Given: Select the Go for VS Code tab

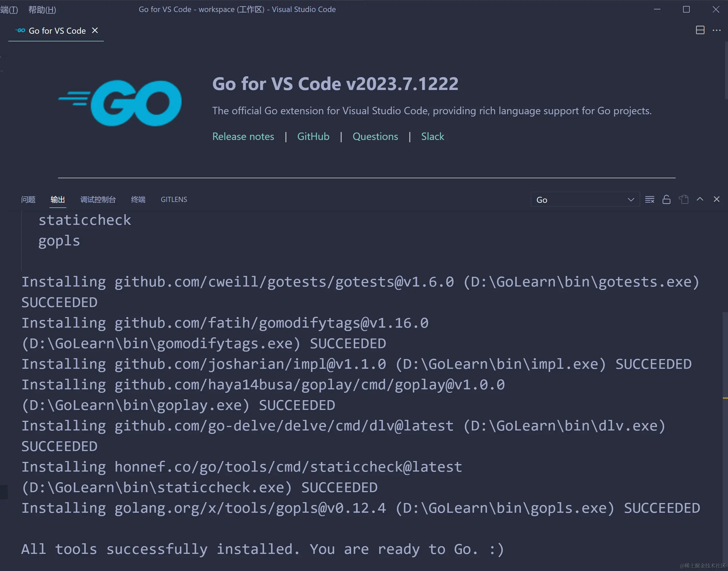Looking at the screenshot, I should pos(57,31).
